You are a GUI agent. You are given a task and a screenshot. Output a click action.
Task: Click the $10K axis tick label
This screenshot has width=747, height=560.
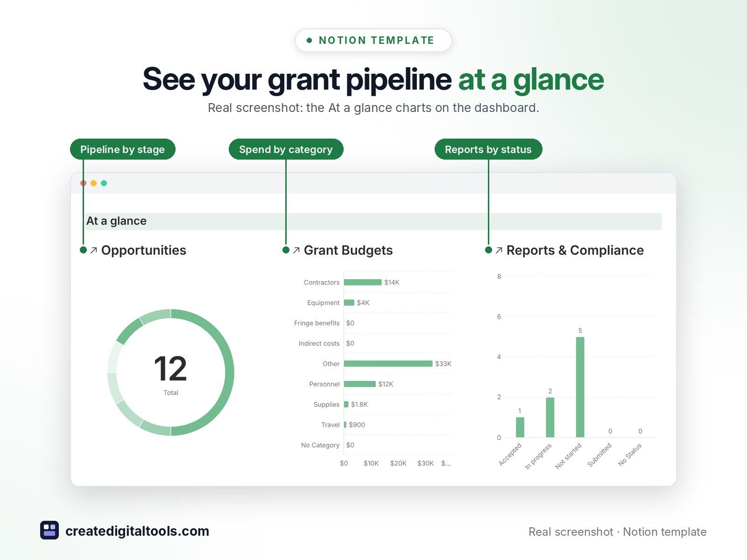pyautogui.click(x=371, y=463)
